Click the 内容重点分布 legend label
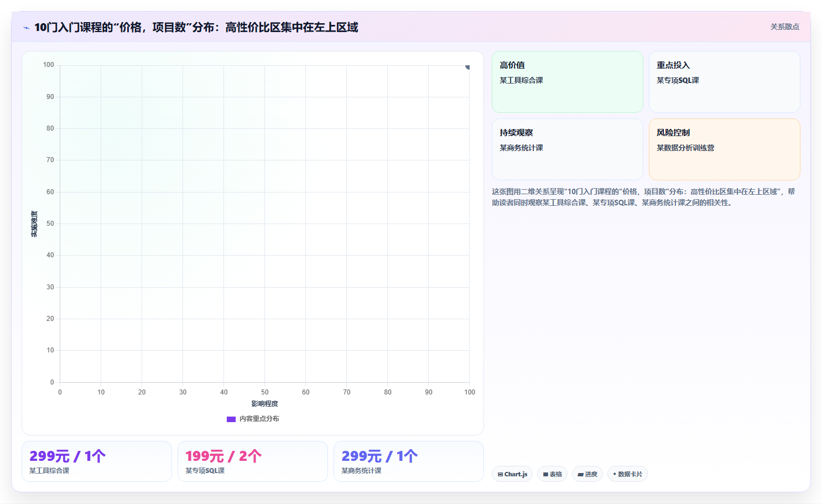 (259, 419)
